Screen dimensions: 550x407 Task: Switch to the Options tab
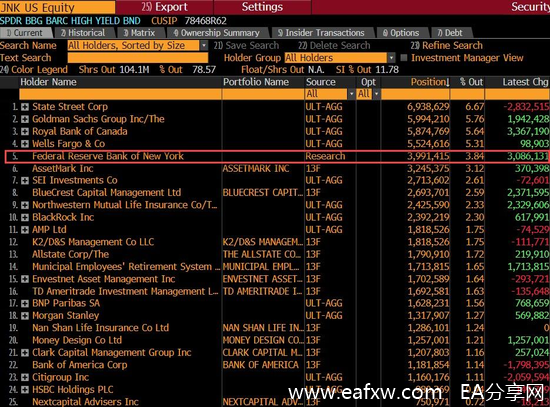pos(403,33)
